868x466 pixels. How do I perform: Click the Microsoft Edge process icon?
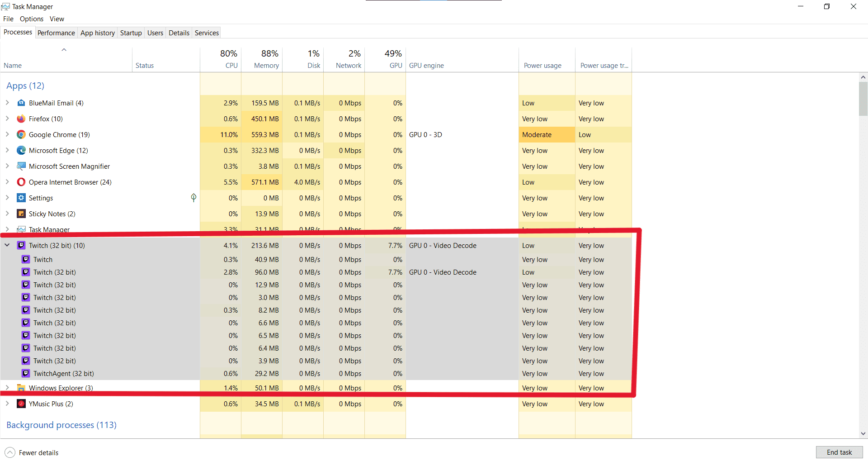[21, 151]
